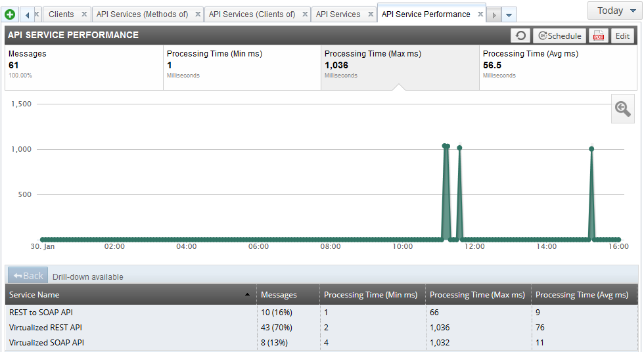Refresh the report with reload icon
The image size is (644, 352).
click(x=520, y=35)
